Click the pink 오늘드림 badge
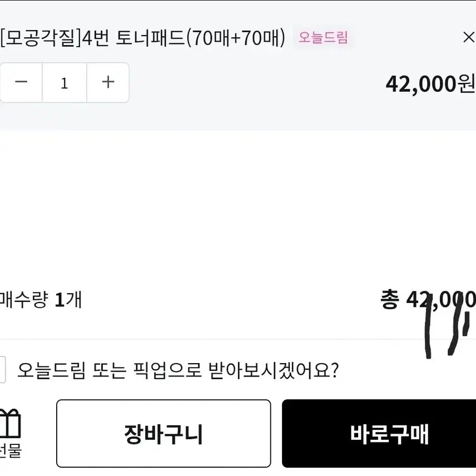 (323, 37)
